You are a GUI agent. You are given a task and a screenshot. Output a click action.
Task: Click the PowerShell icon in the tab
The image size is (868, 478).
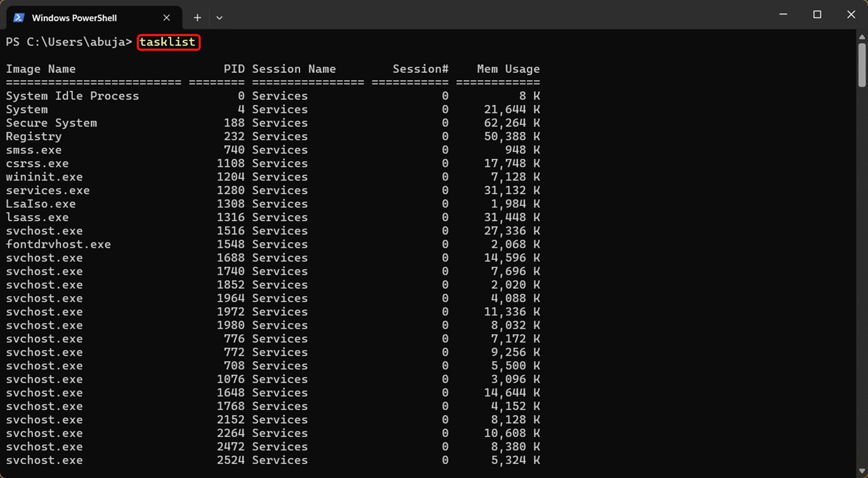pos(19,17)
